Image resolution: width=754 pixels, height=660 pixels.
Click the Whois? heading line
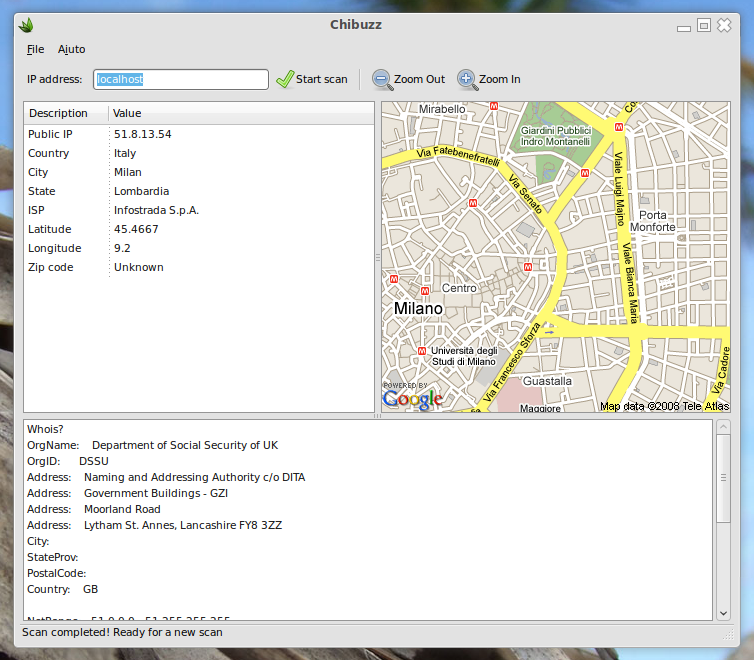point(45,429)
